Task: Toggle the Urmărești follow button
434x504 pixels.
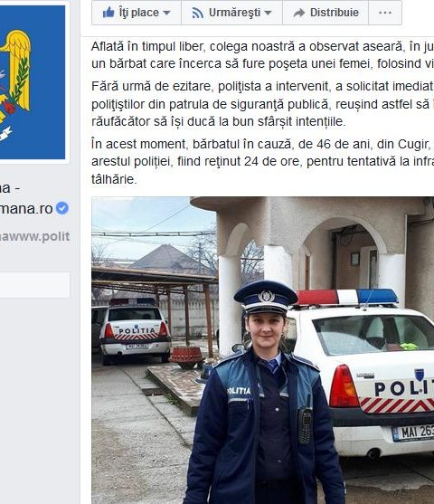Action: 232,13
